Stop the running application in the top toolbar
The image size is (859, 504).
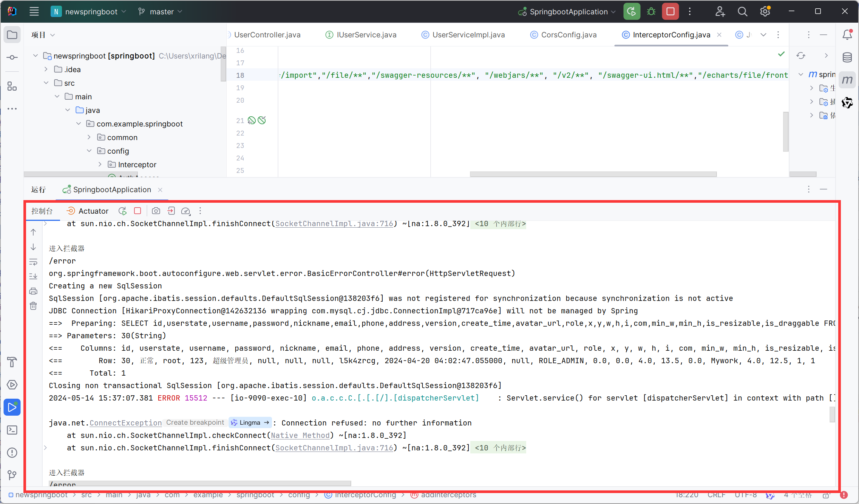[x=671, y=12]
